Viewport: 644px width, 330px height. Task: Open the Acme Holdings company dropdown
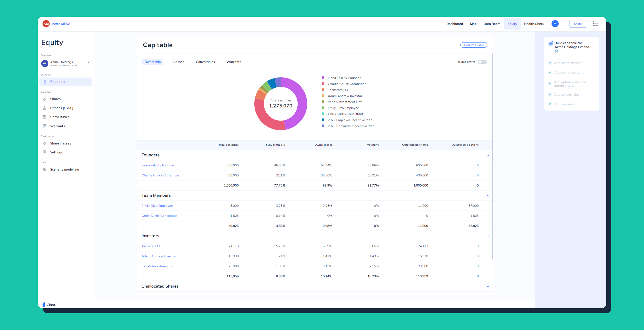pos(88,62)
